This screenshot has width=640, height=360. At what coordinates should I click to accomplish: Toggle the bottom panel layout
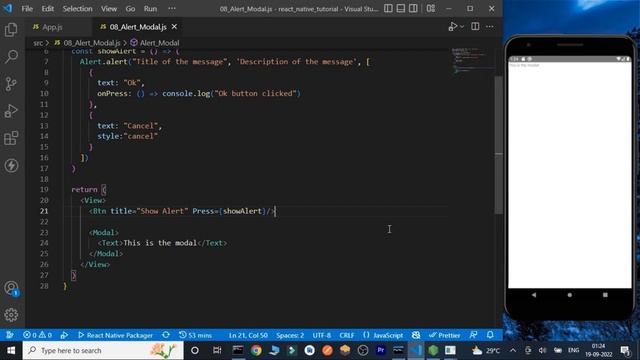(x=401, y=9)
